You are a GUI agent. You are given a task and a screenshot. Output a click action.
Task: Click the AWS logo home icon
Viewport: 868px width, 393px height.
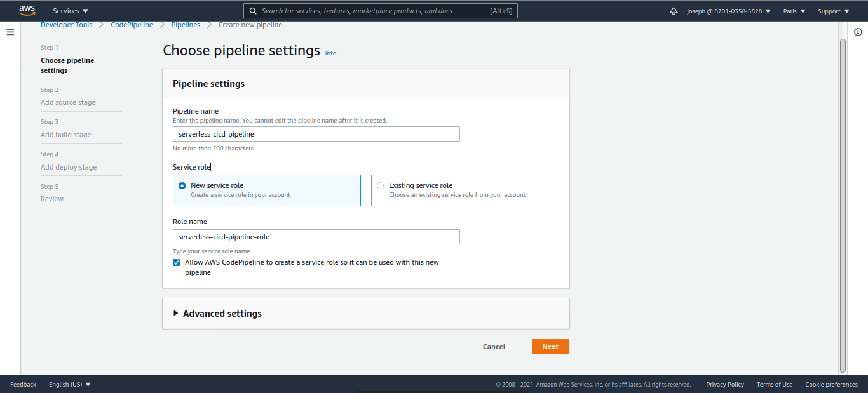(x=27, y=10)
